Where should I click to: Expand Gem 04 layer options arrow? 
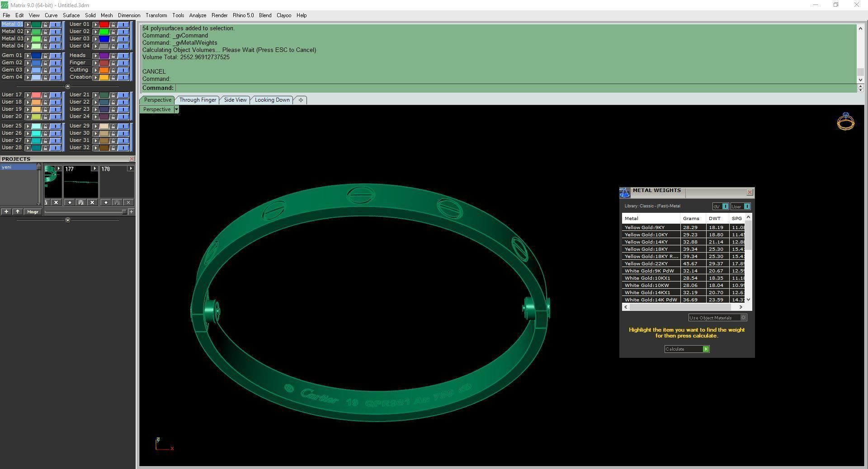tap(28, 77)
